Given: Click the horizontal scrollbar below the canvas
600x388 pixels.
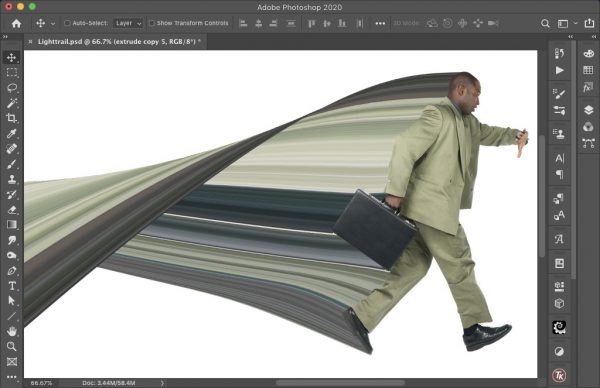Looking at the screenshot, I should pyautogui.click(x=341, y=383).
